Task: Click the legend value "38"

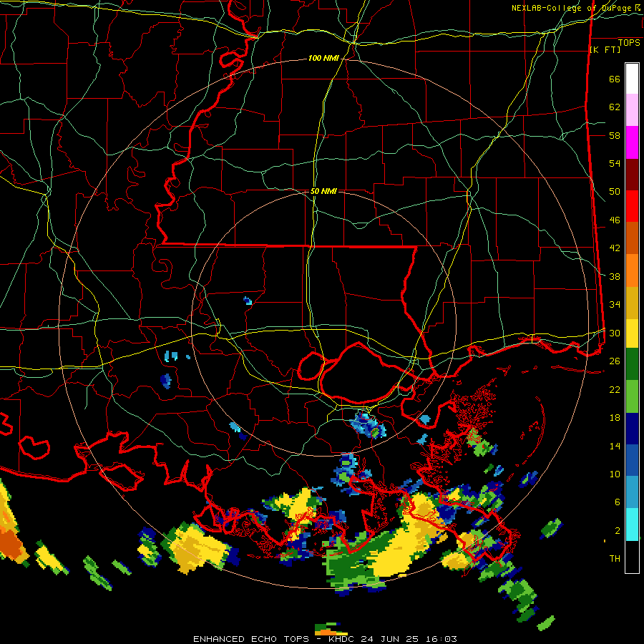Action: (615, 276)
